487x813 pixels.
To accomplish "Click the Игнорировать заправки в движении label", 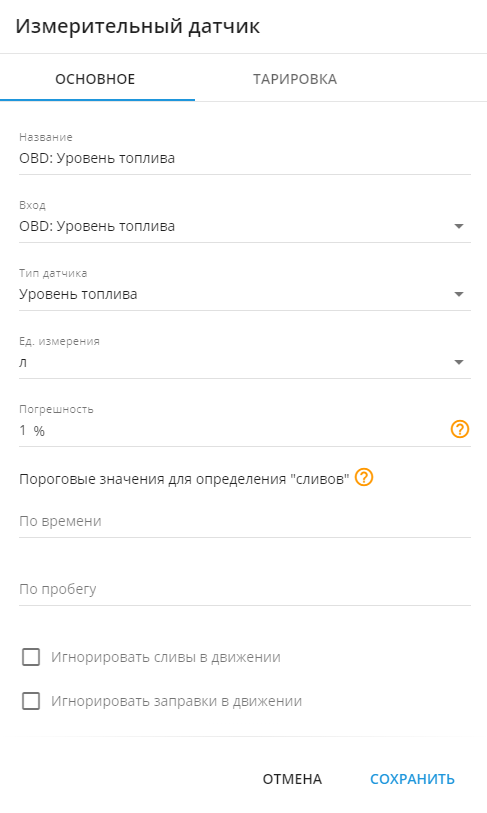I will click(x=176, y=701).
